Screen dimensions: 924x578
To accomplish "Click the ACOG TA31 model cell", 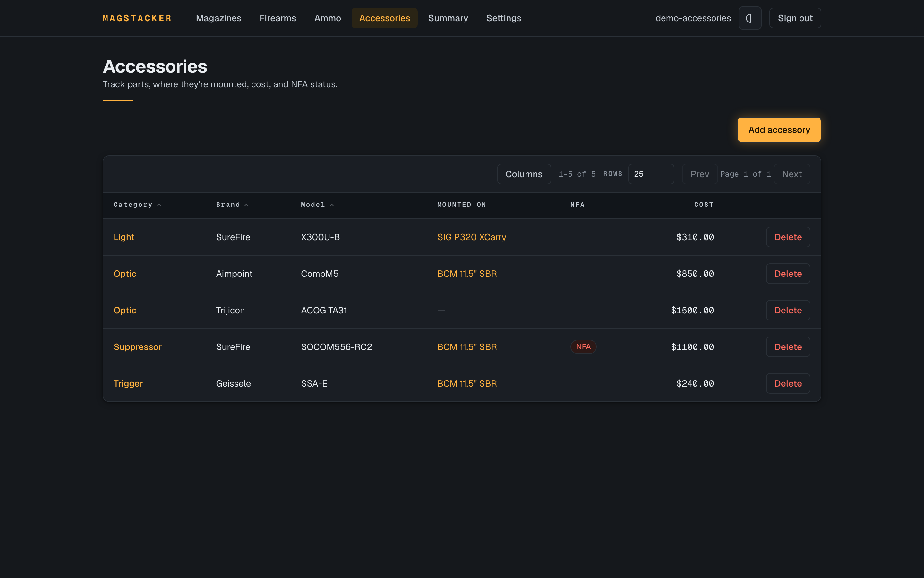I will coord(324,310).
